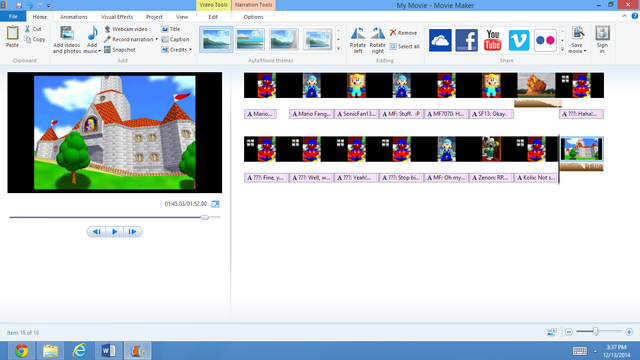
Task: Zoom in the timeline with plus button
Action: [629, 332]
